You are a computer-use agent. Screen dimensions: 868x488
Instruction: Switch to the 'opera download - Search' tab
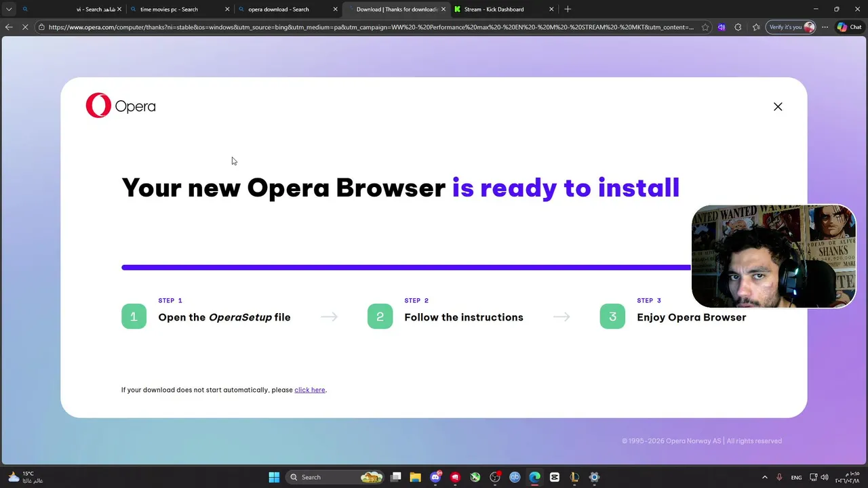click(288, 9)
